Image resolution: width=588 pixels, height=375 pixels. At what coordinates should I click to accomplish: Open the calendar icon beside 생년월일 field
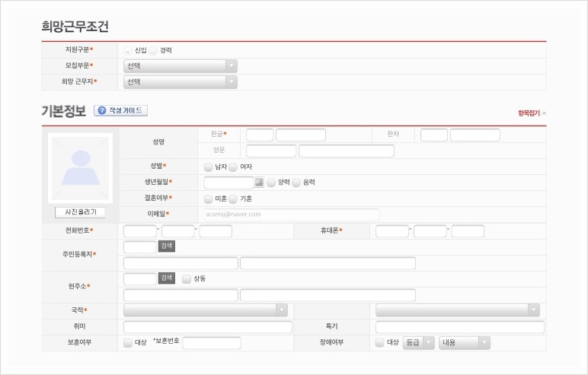(259, 183)
